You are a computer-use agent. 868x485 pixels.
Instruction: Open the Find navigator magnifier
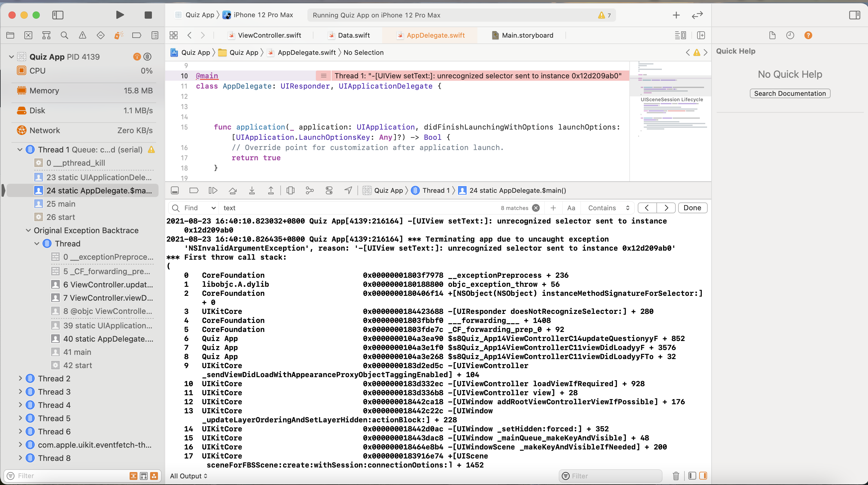[64, 35]
